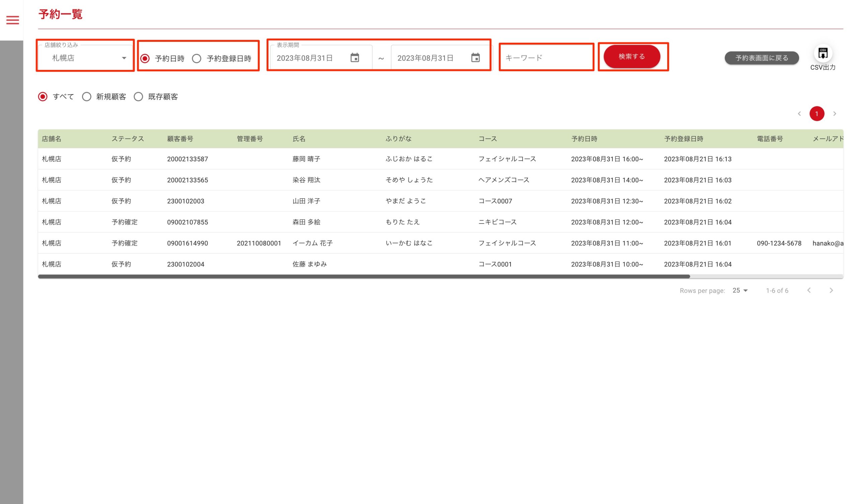The image size is (857, 504).
Task: Click the キーワード input field
Action: (x=546, y=58)
